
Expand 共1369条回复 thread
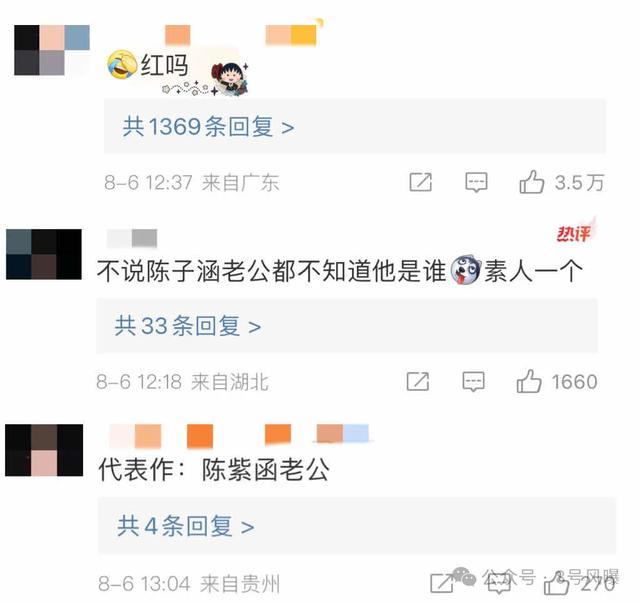coord(355,126)
